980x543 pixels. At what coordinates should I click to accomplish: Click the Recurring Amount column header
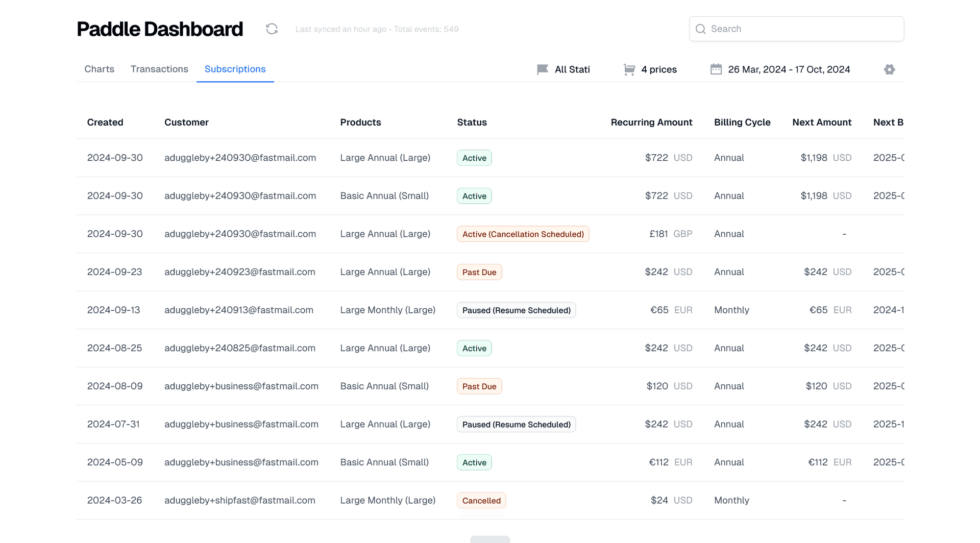click(x=651, y=122)
